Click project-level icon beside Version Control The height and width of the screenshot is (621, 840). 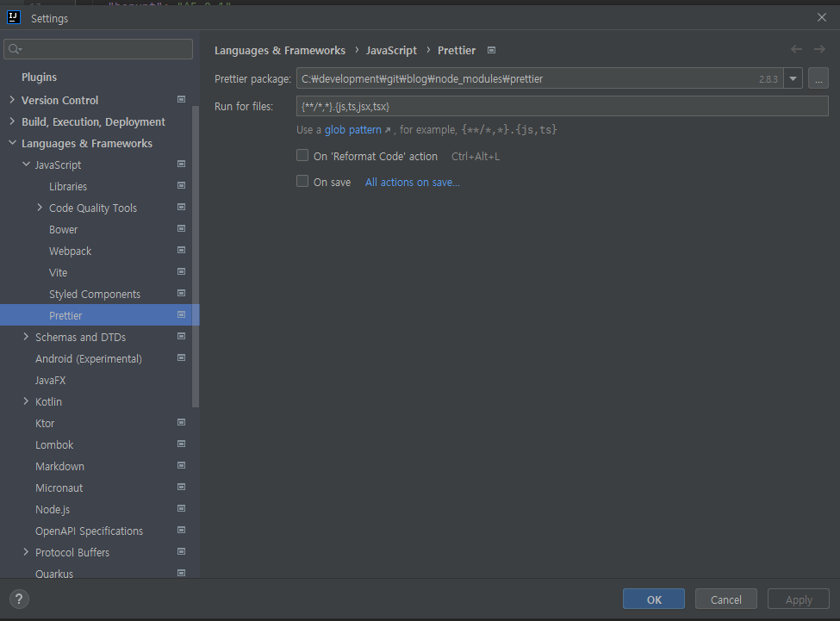[181, 100]
